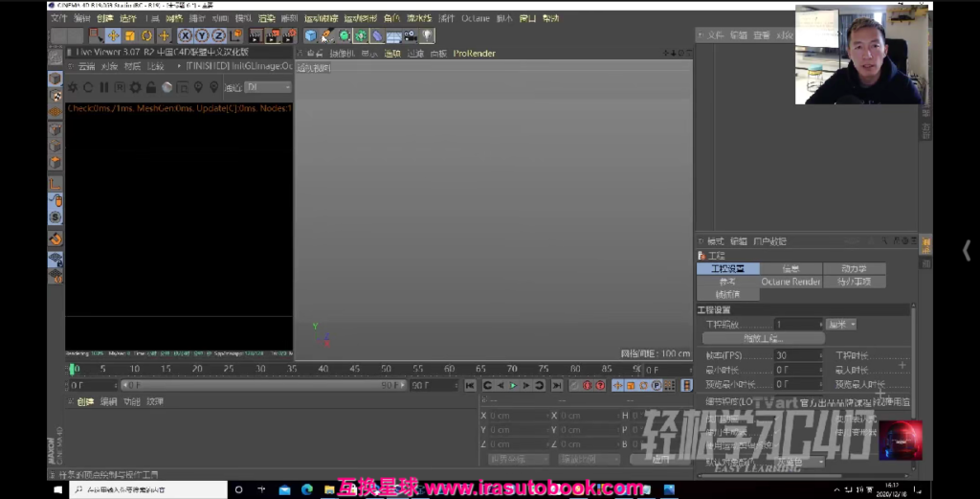Jump to timeline end
Viewport: 980px width, 499px height.
tap(556, 386)
